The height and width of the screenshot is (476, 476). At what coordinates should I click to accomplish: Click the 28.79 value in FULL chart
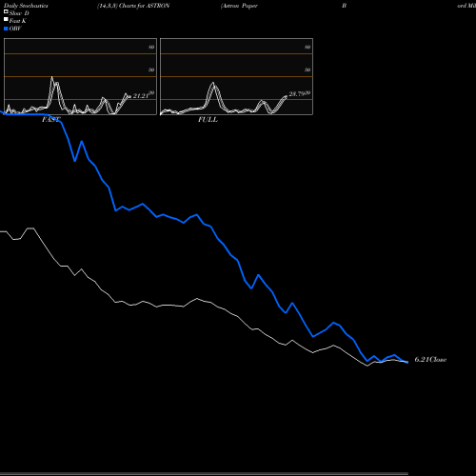(x=297, y=94)
